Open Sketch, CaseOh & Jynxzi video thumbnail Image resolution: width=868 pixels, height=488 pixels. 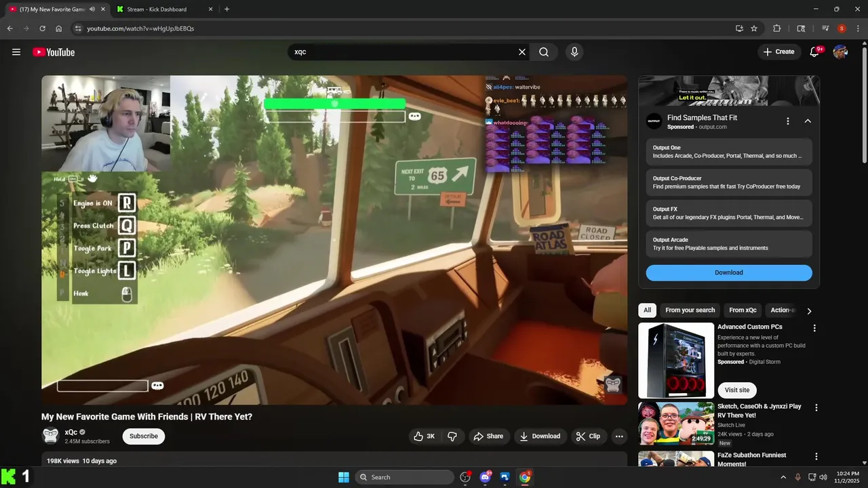tap(676, 424)
